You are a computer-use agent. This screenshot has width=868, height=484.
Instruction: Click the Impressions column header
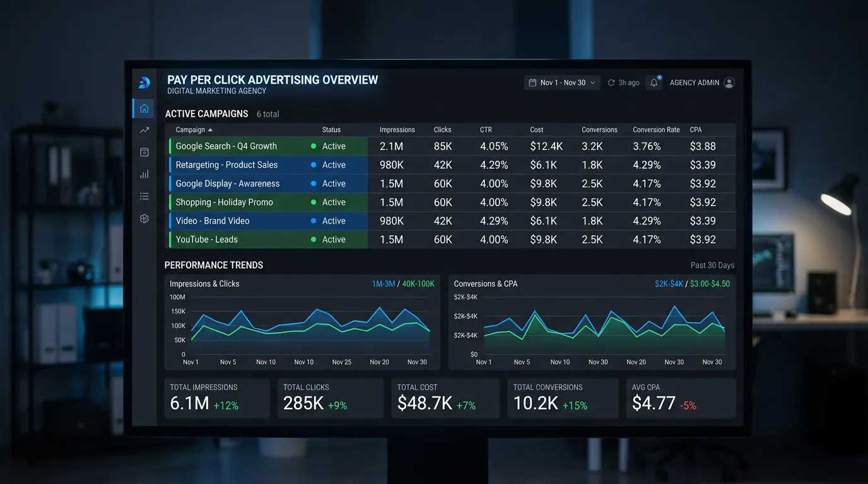coord(397,130)
